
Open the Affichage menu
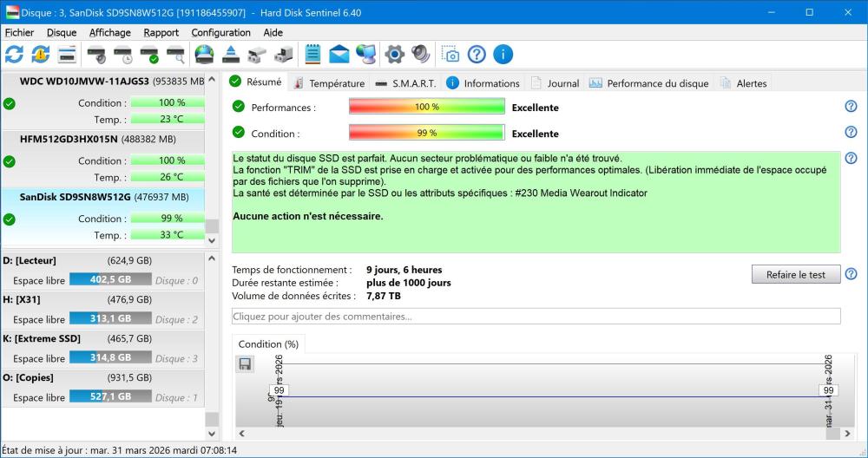click(x=110, y=33)
